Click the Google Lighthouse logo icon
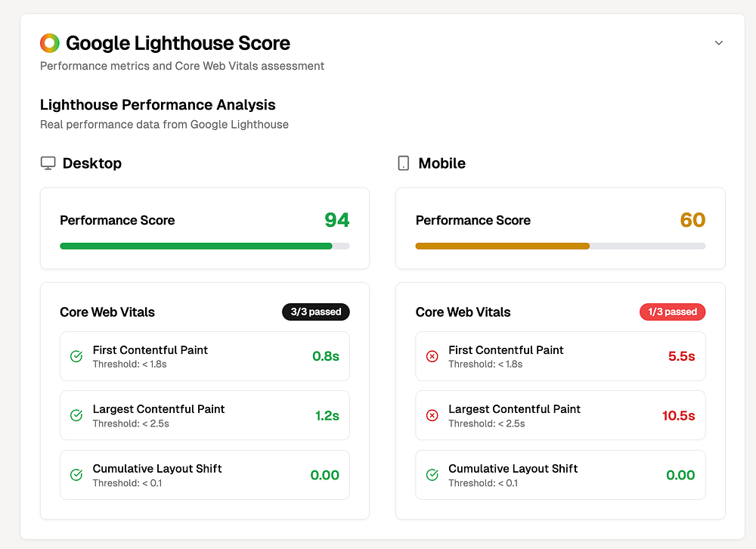This screenshot has height=549, width=756. (x=50, y=43)
